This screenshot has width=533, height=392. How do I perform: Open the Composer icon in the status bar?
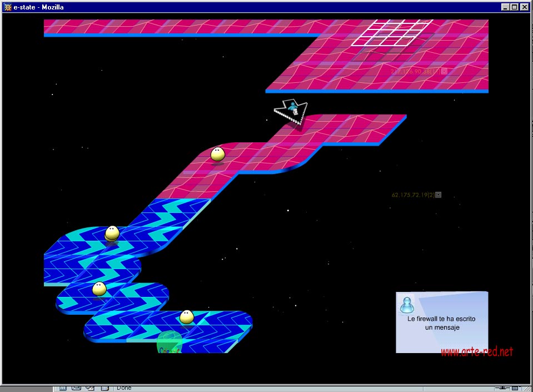(x=90, y=388)
